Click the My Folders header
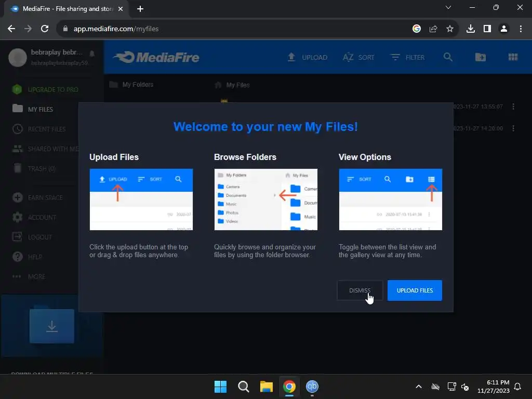The image size is (532, 399). click(x=131, y=85)
